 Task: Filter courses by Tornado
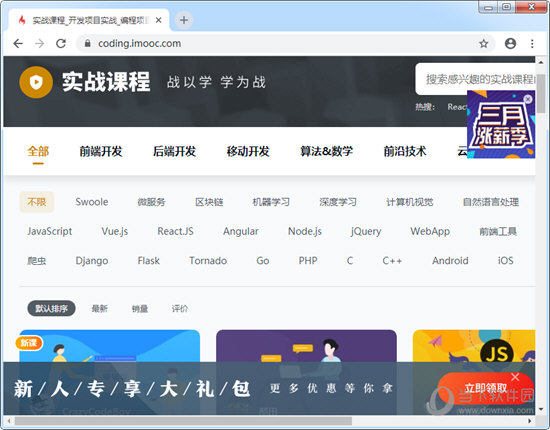click(208, 261)
